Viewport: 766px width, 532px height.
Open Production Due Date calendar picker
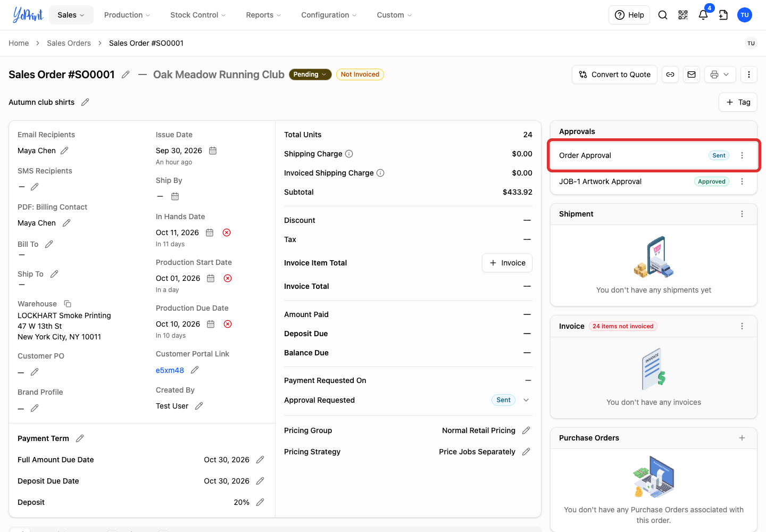click(211, 324)
